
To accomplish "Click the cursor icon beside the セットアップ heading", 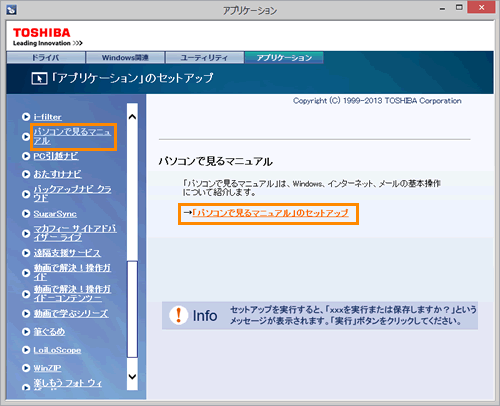I will 39,79.
